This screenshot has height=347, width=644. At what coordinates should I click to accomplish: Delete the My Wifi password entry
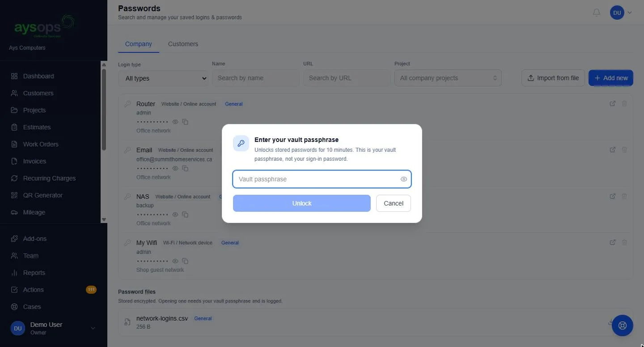624,242
